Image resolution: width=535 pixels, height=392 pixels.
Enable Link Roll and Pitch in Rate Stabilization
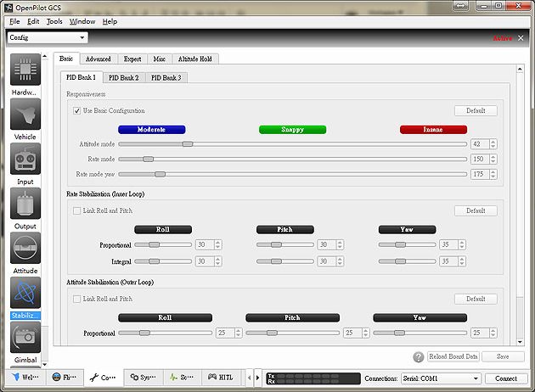(76, 210)
